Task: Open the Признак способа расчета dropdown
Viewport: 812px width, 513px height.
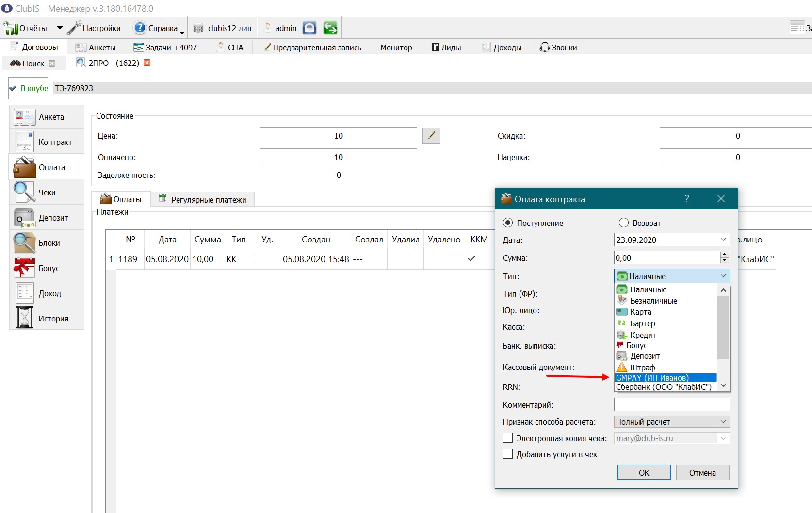Action: 672,422
